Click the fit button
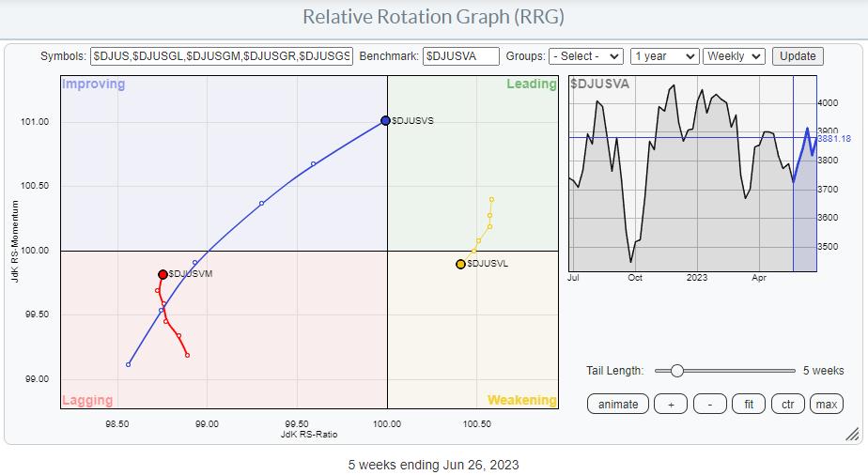This screenshot has height=475, width=868. (749, 405)
